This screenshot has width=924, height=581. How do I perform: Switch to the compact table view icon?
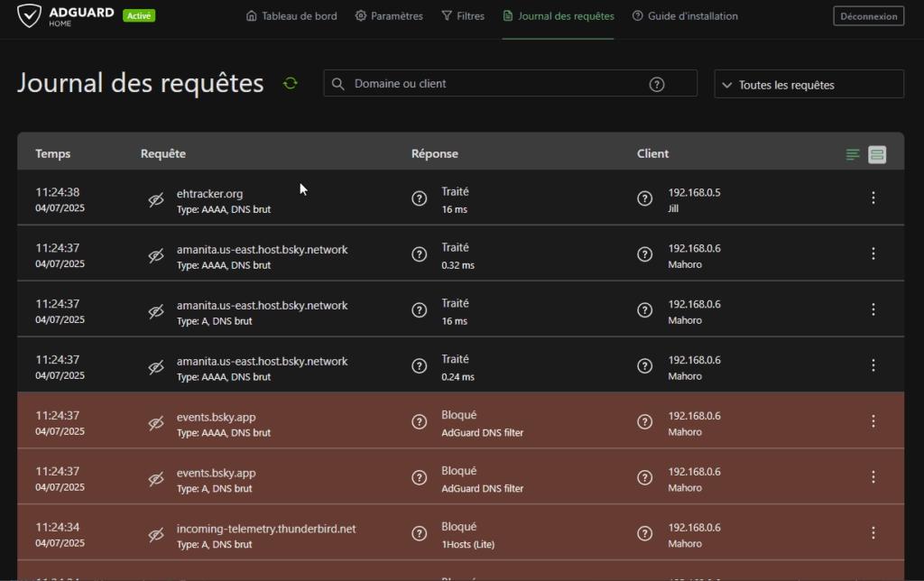[852, 154]
